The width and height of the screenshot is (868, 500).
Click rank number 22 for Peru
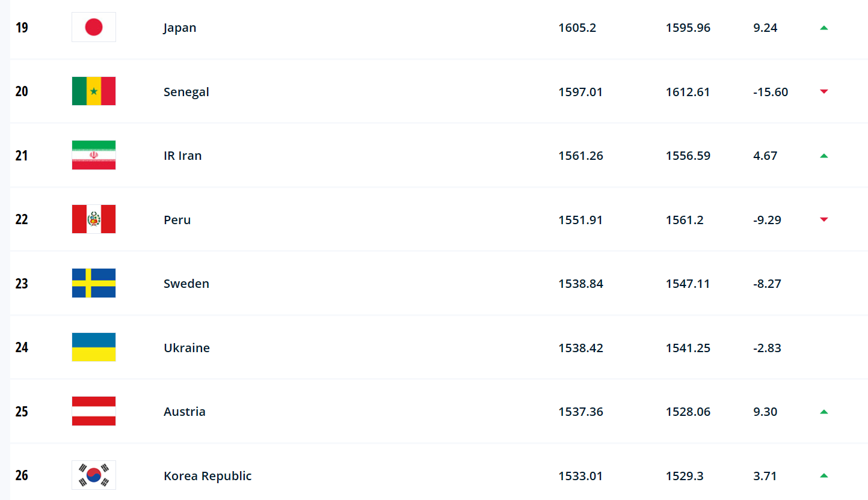(22, 219)
